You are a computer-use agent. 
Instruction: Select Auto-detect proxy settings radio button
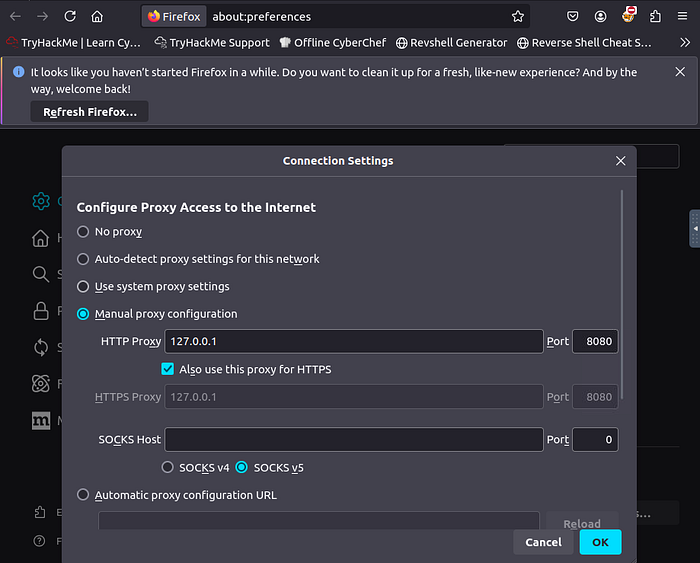tap(83, 259)
